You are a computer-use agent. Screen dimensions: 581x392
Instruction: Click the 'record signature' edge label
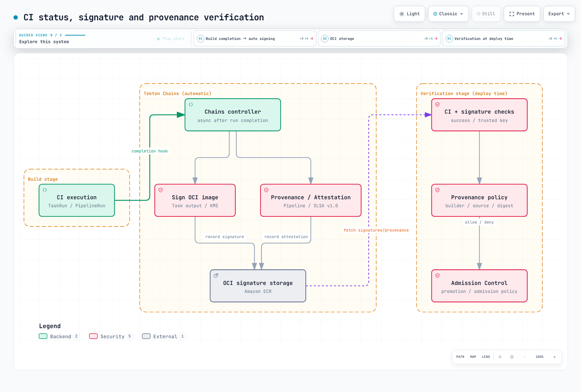[225, 237]
